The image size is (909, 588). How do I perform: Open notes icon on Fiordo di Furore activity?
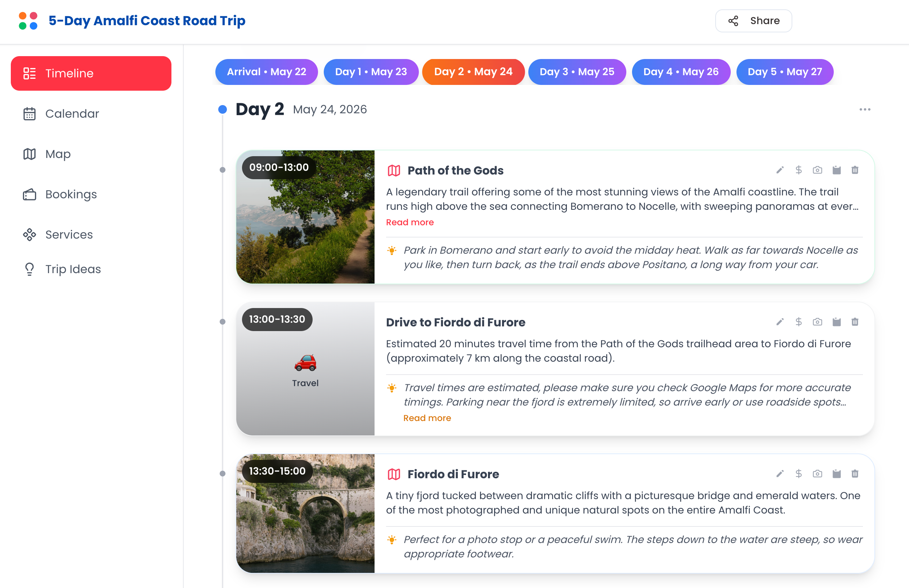click(837, 474)
